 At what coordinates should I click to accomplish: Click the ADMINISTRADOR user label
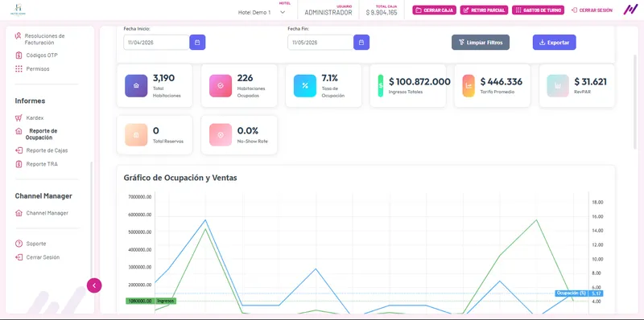pos(328,13)
